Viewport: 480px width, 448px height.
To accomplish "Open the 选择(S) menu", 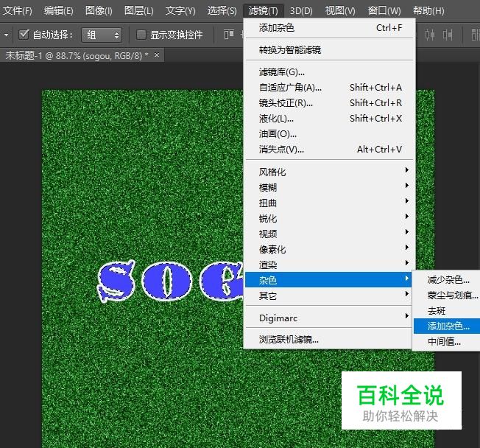I will pyautogui.click(x=222, y=11).
